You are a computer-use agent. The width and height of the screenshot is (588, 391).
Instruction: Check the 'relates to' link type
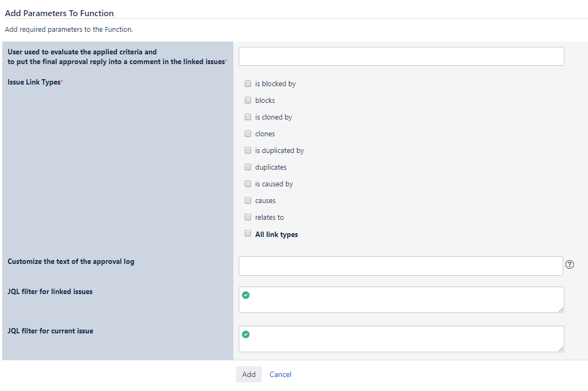pos(248,217)
